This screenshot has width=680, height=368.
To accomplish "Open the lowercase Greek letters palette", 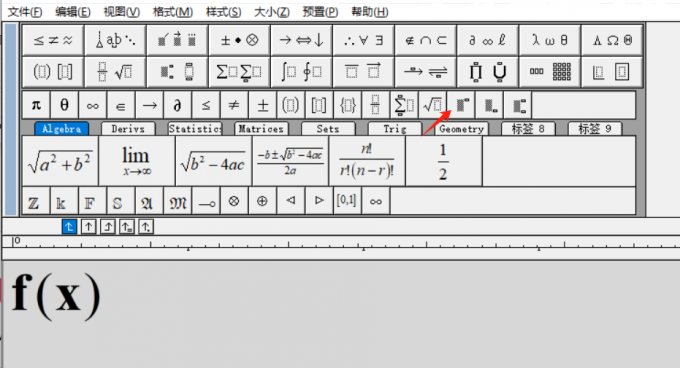I will click(x=549, y=40).
